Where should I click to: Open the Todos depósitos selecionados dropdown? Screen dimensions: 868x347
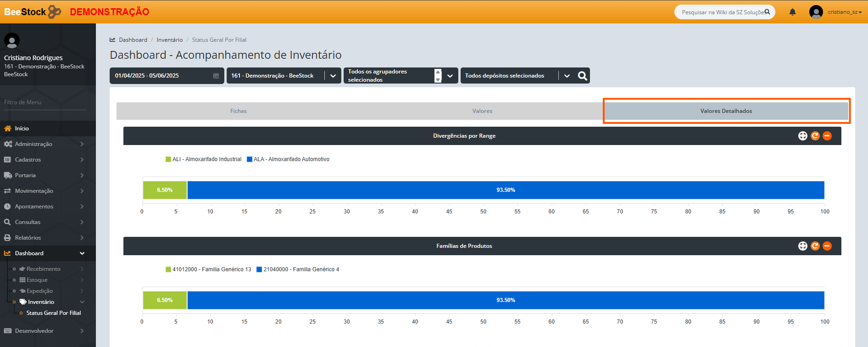567,76
